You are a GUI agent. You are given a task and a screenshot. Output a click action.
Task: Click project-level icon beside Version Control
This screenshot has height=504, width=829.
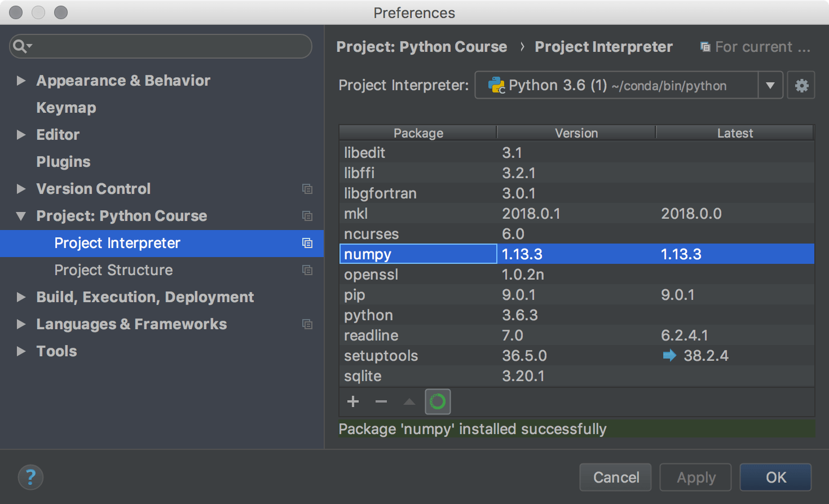tap(307, 189)
